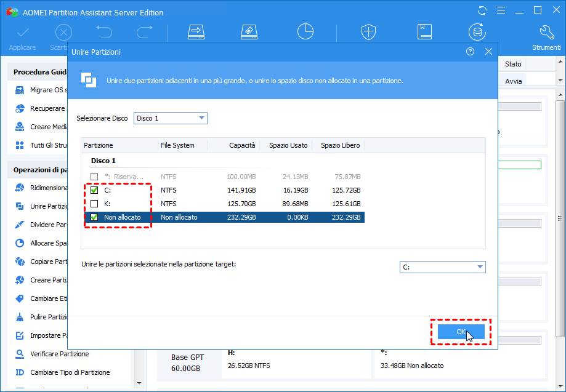Uncheck the Non allocato checkbox
The width and height of the screenshot is (566, 392).
pyautogui.click(x=94, y=217)
